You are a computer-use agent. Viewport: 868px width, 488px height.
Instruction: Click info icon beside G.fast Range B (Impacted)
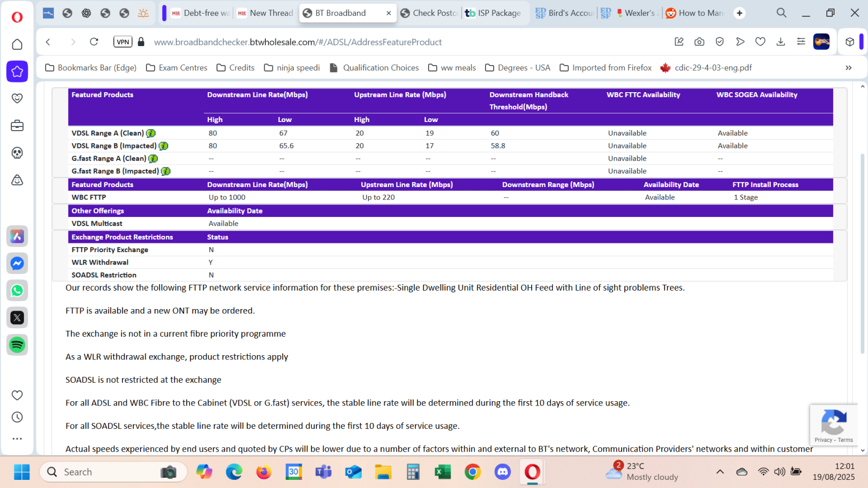(x=166, y=171)
